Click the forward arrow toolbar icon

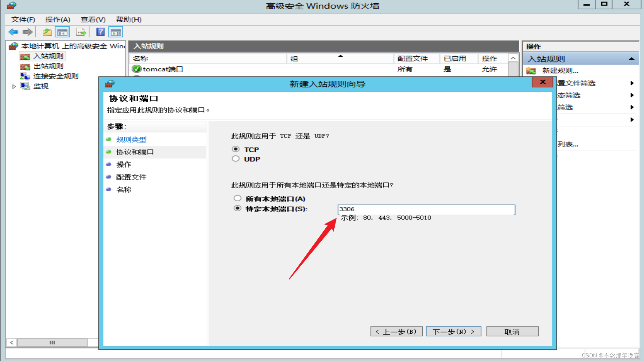[x=28, y=32]
